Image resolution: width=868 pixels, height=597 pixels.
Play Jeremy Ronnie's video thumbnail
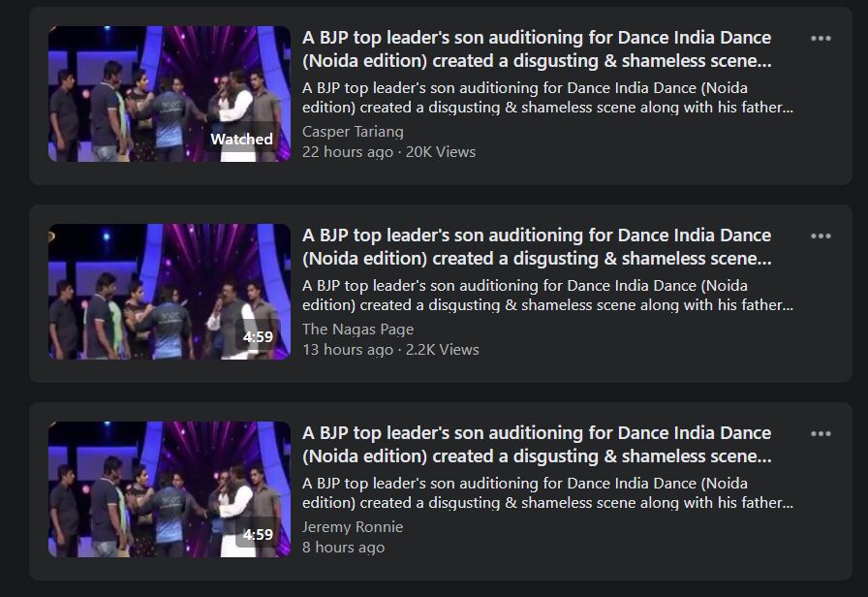pyautogui.click(x=170, y=489)
